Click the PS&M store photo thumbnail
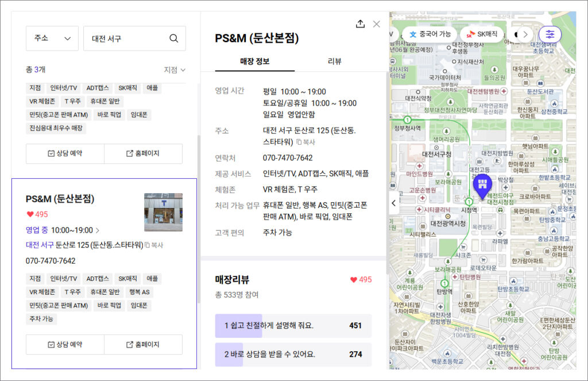The height and width of the screenshot is (381, 588). pyautogui.click(x=163, y=212)
